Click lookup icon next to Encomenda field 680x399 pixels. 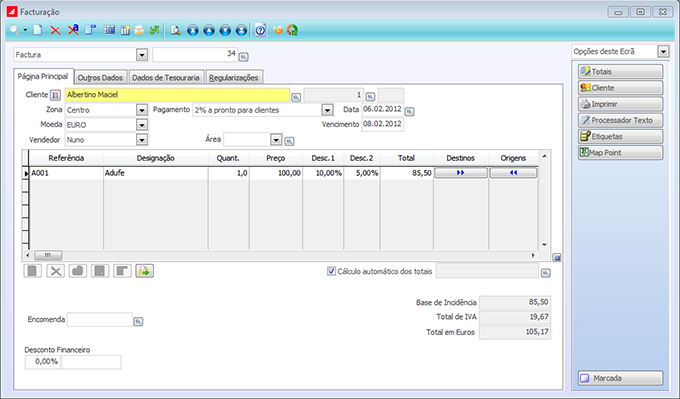[138, 321]
